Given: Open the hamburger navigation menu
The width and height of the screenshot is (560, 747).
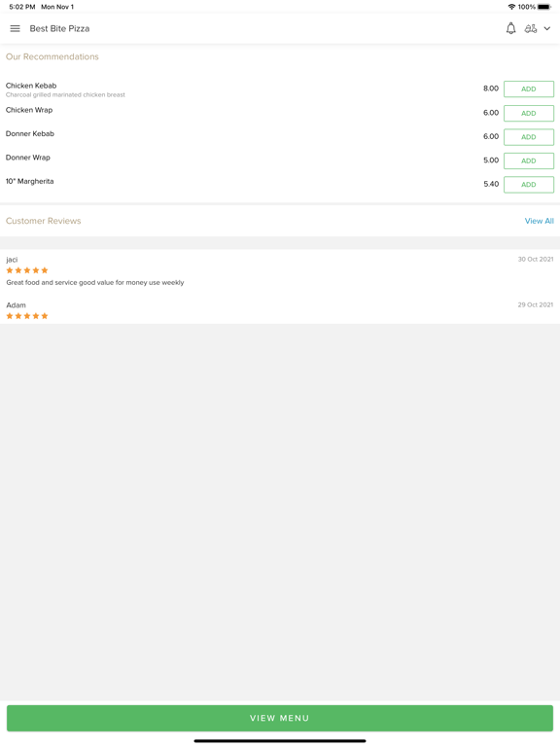Looking at the screenshot, I should click(x=16, y=28).
